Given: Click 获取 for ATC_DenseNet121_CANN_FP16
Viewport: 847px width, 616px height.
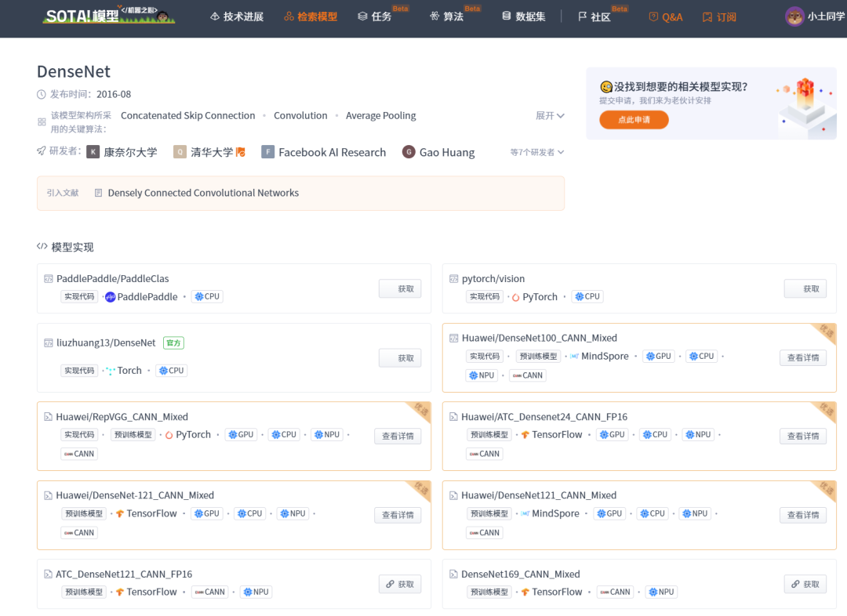Looking at the screenshot, I should pyautogui.click(x=400, y=584).
